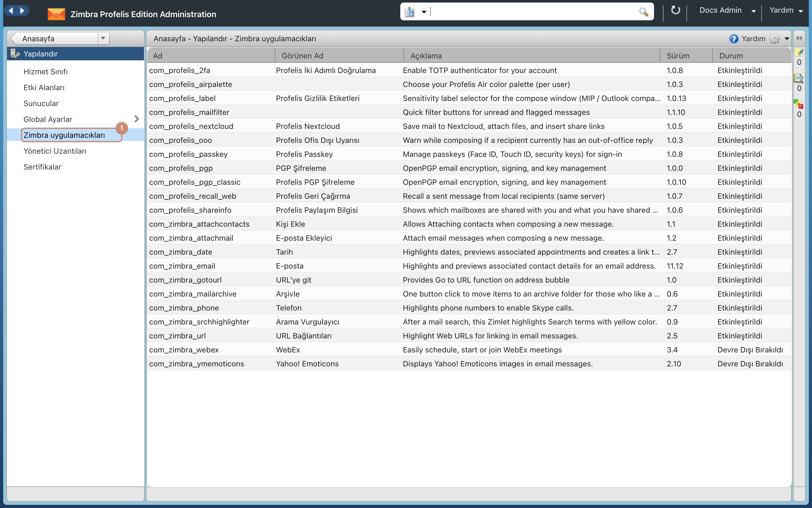Select the com_profelis_nextcloud row
Screen dimensions: 812x508
(x=469, y=126)
